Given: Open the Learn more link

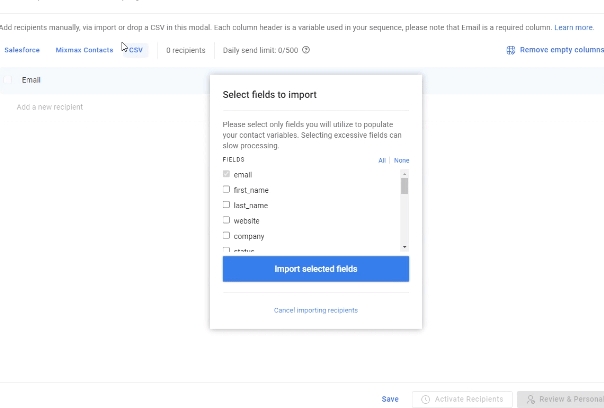Looking at the screenshot, I should click(x=574, y=28).
